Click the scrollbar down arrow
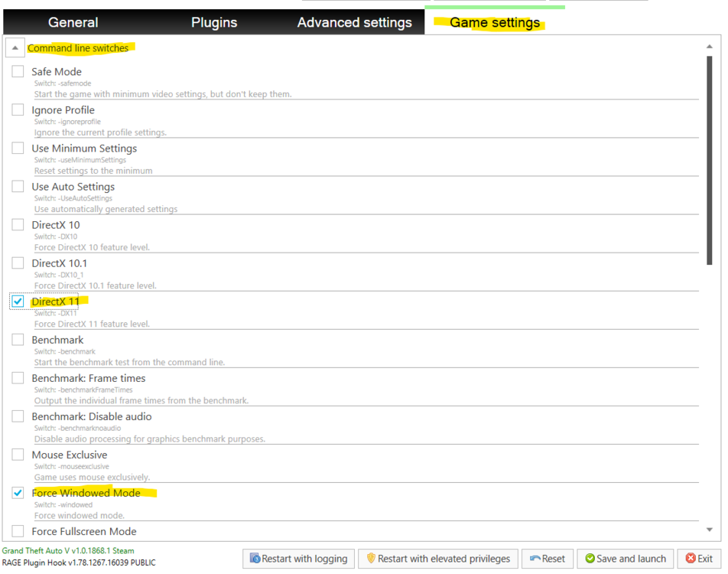728x574 pixels. point(710,530)
